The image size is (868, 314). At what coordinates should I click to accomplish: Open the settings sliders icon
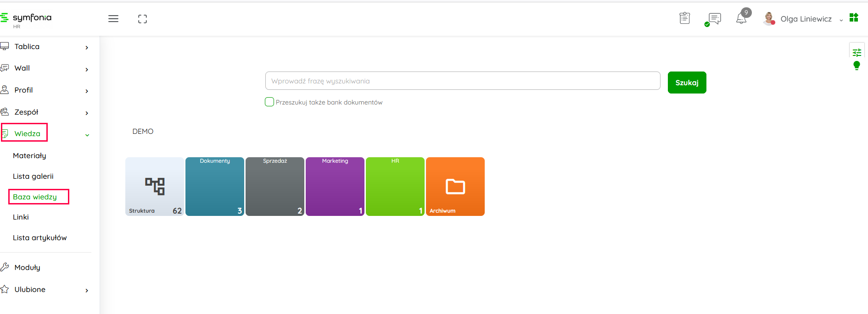pyautogui.click(x=857, y=52)
